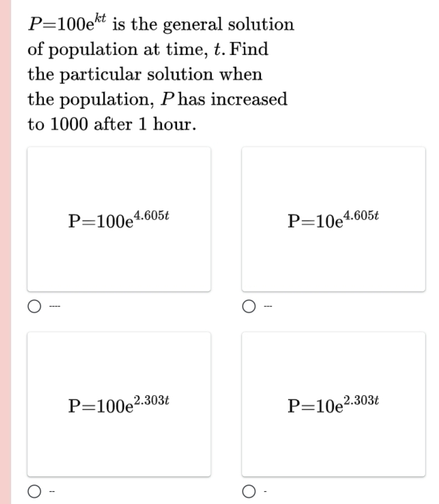Screen dimensions: 439x504
Task: Click the four-dash label beside first radio
Action: [x=54, y=307]
